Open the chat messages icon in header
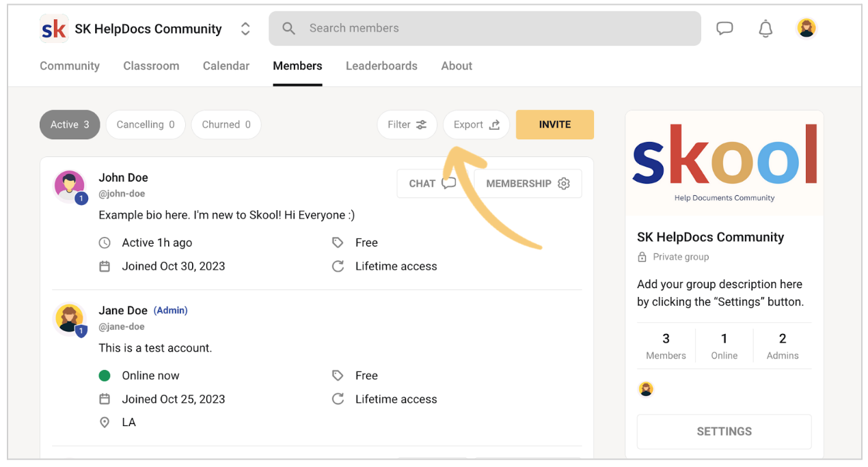Image resolution: width=868 pixels, height=467 pixels. [x=724, y=29]
